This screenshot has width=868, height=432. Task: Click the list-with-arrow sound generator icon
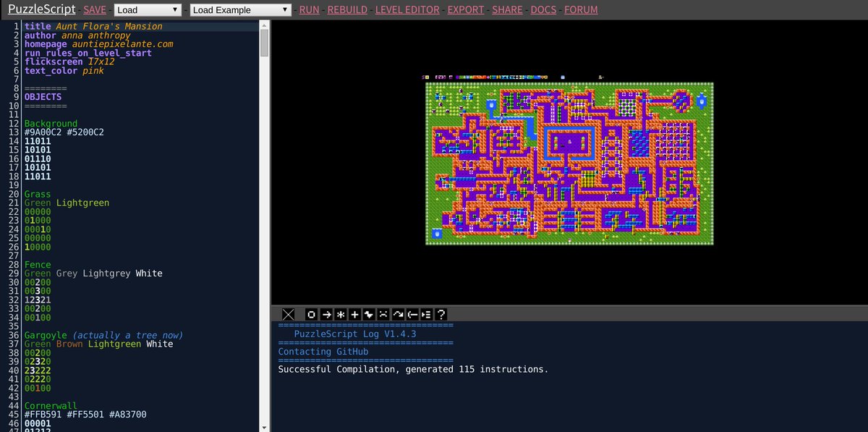pos(427,314)
